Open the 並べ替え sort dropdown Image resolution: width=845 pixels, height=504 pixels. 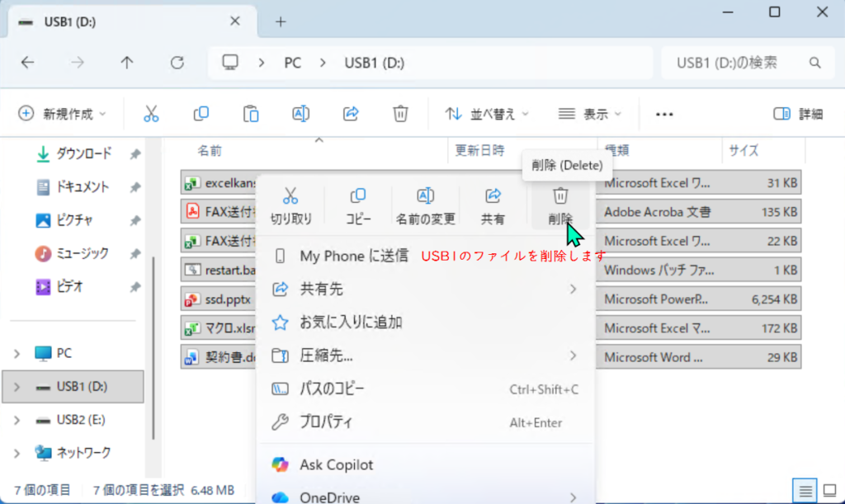[487, 114]
